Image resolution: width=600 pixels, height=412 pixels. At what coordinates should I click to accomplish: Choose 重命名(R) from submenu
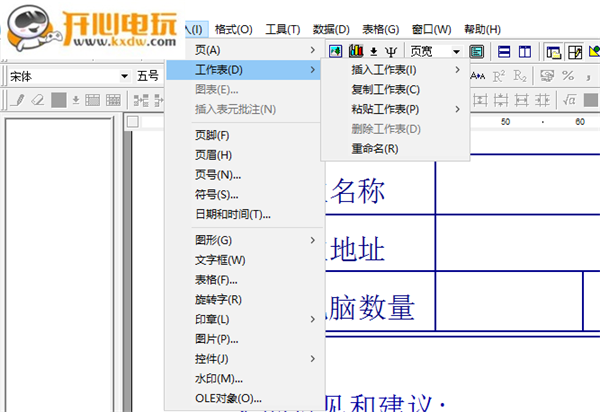(395, 148)
